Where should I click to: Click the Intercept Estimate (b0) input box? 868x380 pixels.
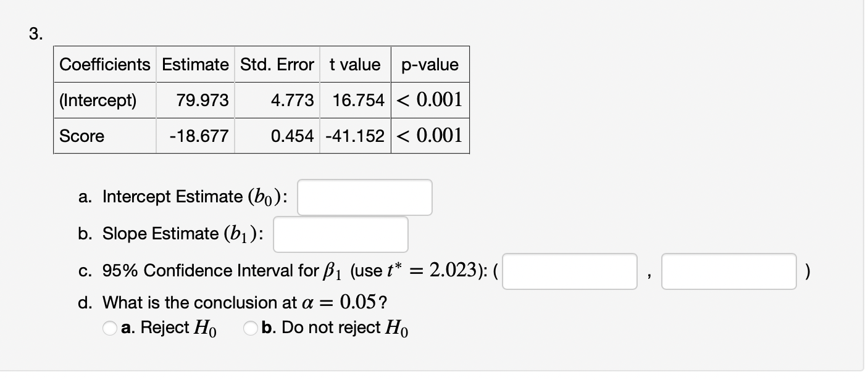pos(365,197)
